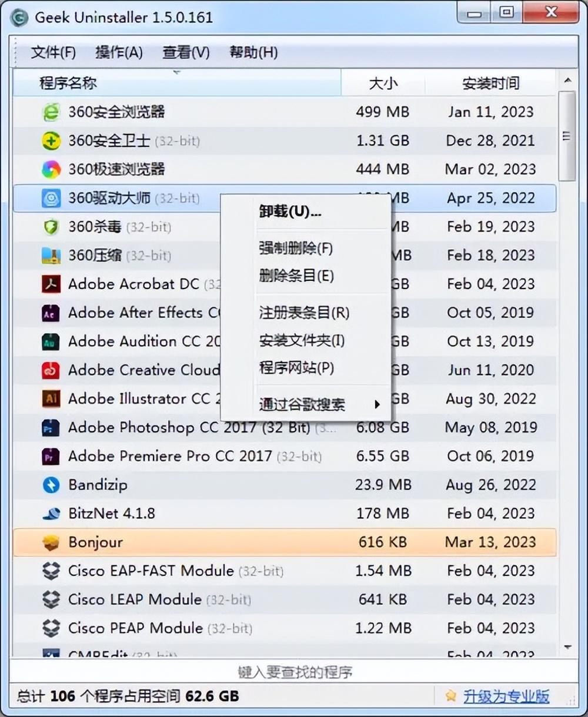
Task: Click the Cisco LEAP Module icon
Action: tap(51, 599)
